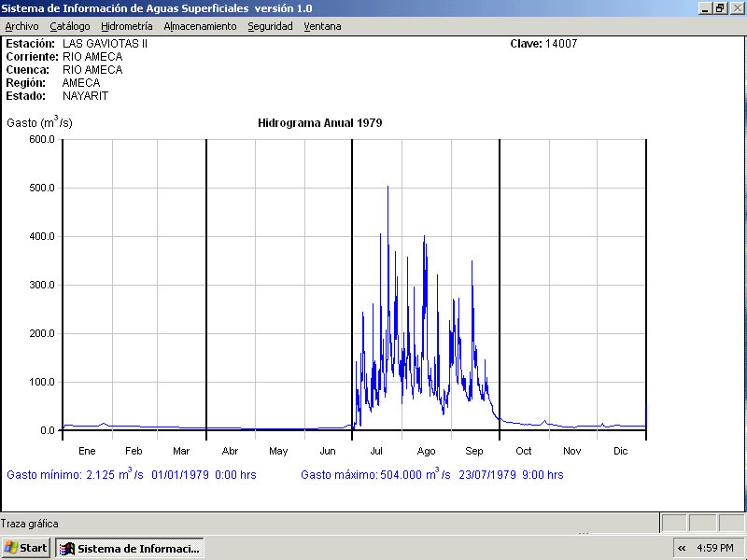The height and width of the screenshot is (560, 747).
Task: Expand hidden system tray icons chevron
Action: point(682,548)
